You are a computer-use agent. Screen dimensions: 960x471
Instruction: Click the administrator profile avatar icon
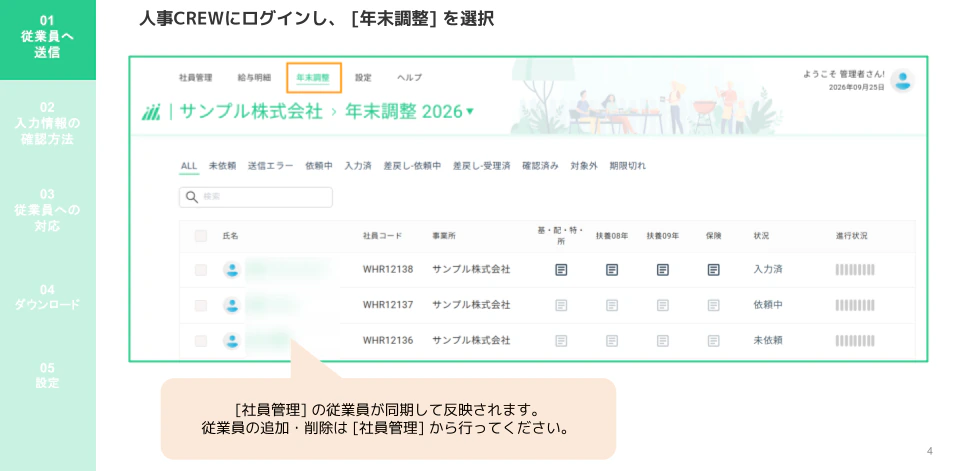tap(902, 81)
